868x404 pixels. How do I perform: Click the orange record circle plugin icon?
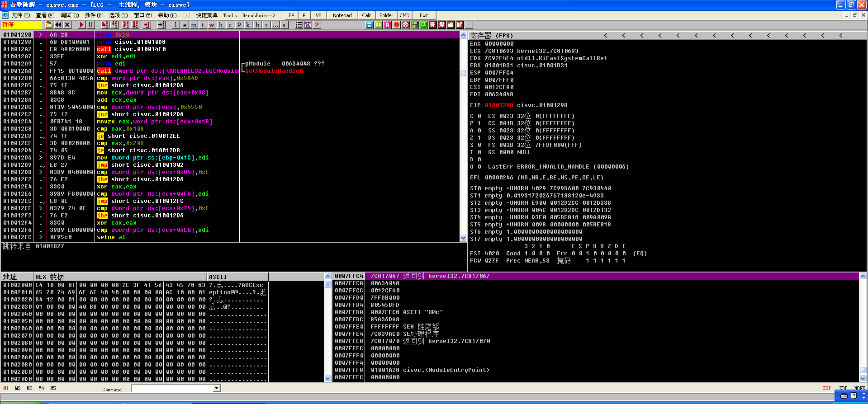click(x=396, y=25)
